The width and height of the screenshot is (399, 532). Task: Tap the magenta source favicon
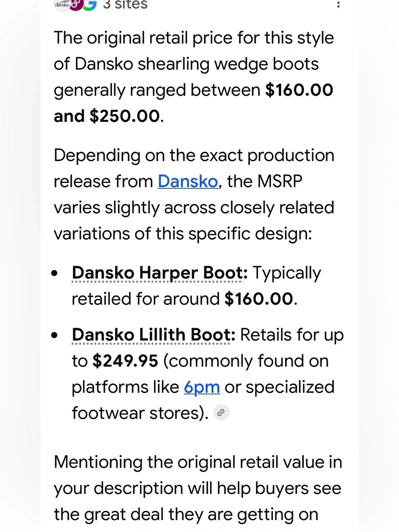tap(76, 4)
